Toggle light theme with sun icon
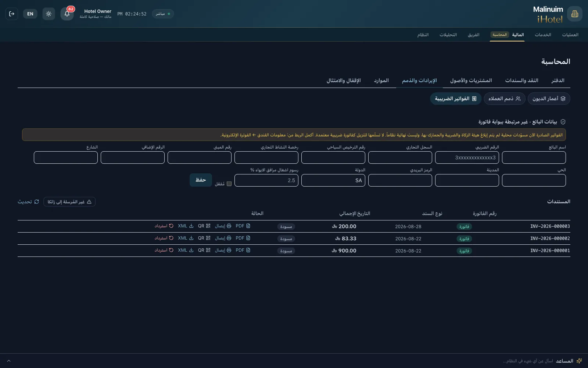This screenshot has width=588, height=368. 49,14
